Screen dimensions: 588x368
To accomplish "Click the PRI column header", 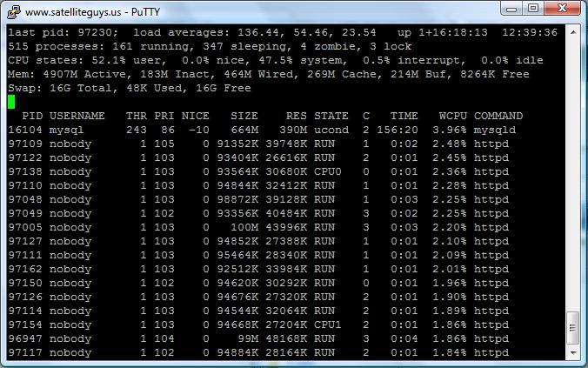I will point(164,116).
